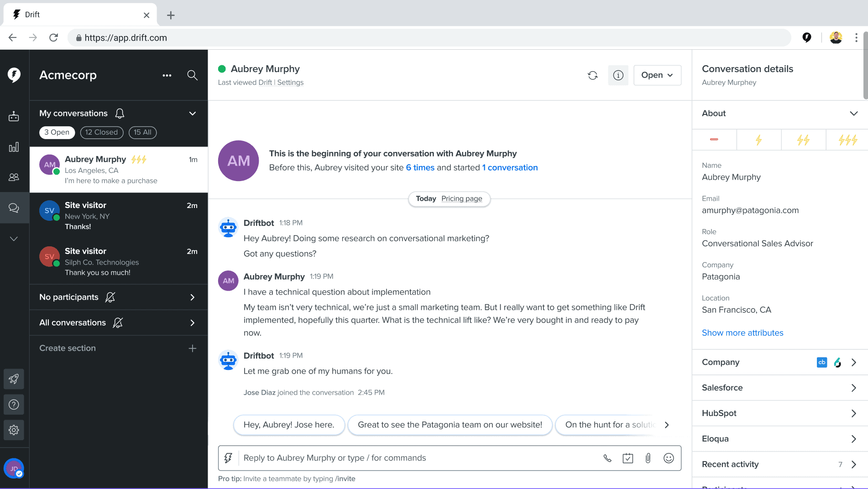Viewport: 868px width, 489px height.
Task: Open the Playbooks bot icon in sidebar
Action: coord(14,116)
